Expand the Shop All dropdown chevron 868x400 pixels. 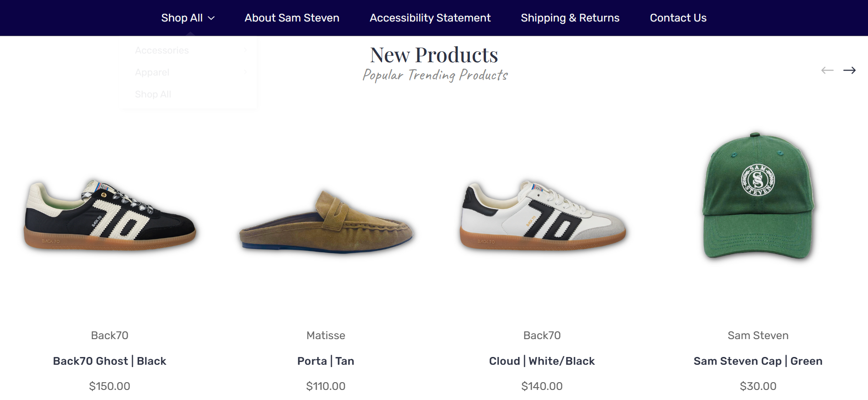pyautogui.click(x=211, y=18)
